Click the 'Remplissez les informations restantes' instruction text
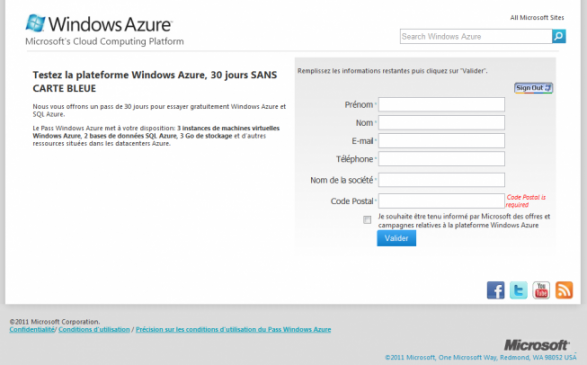 coord(392,71)
